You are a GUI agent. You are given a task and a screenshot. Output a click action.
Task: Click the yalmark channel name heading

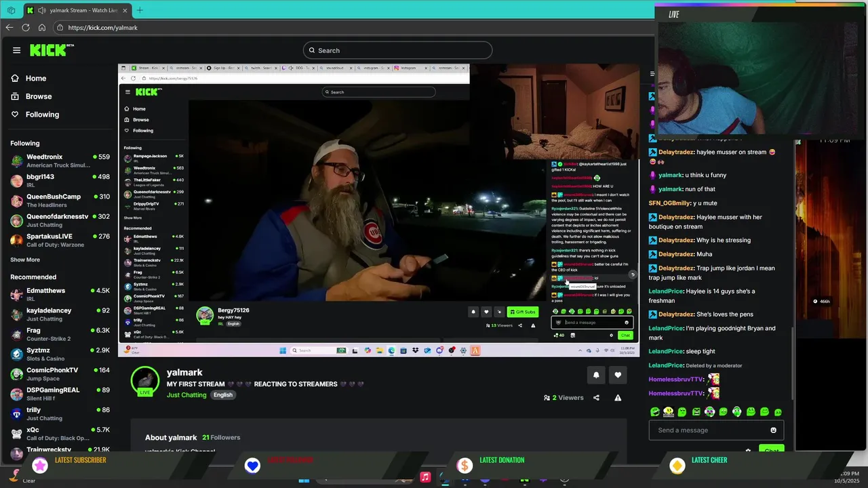click(184, 372)
